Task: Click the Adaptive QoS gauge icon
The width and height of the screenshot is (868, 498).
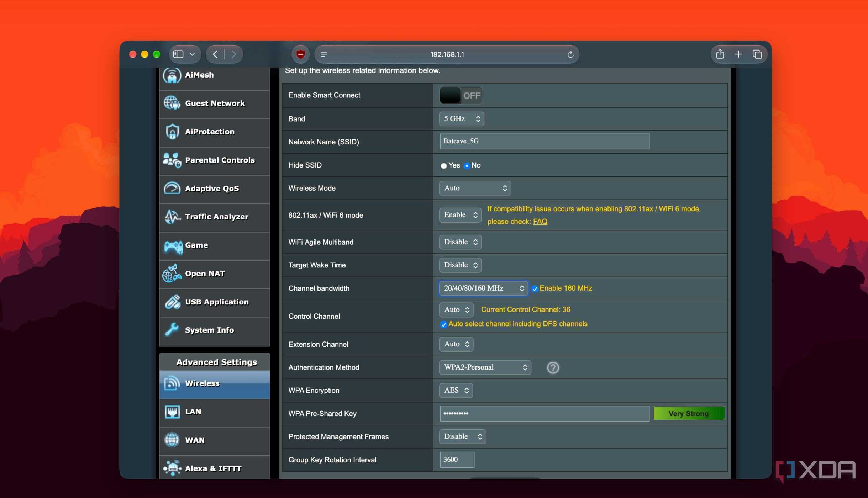Action: tap(172, 188)
